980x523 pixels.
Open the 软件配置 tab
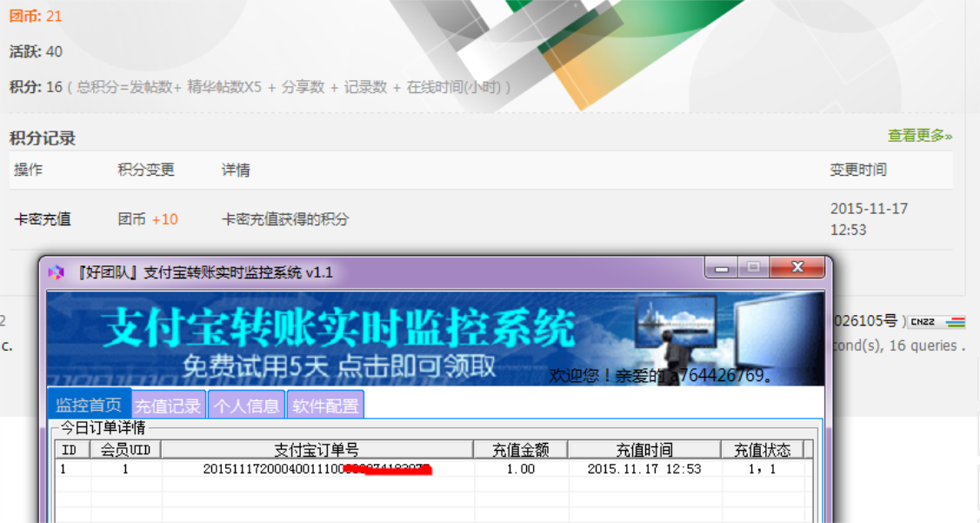(x=325, y=406)
